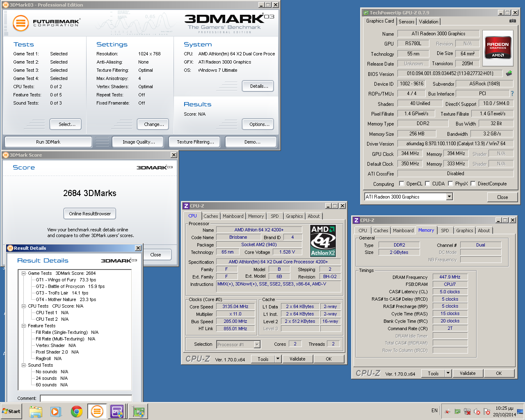Click the 3DMark Score title bar icon

pos(6,155)
